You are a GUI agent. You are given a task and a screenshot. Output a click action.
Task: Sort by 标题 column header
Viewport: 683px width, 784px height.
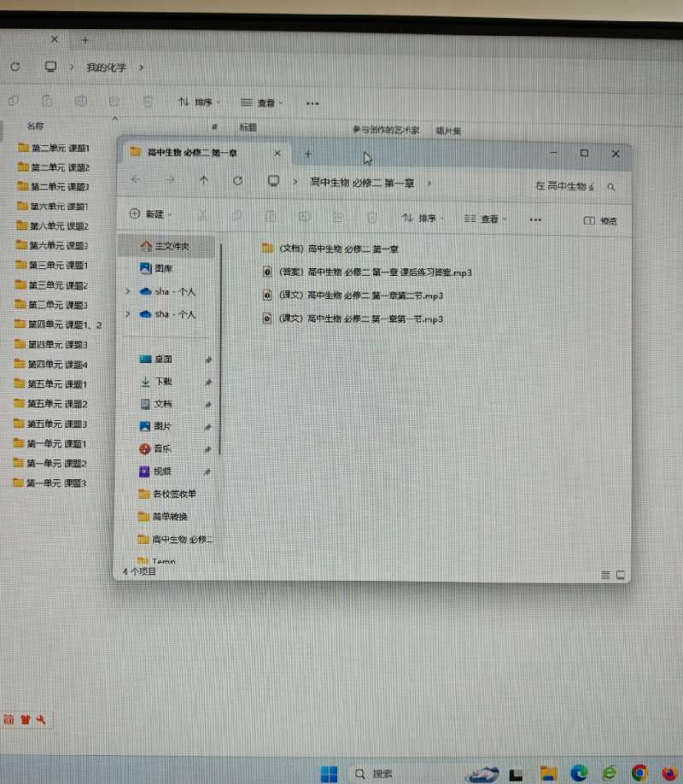pyautogui.click(x=248, y=127)
